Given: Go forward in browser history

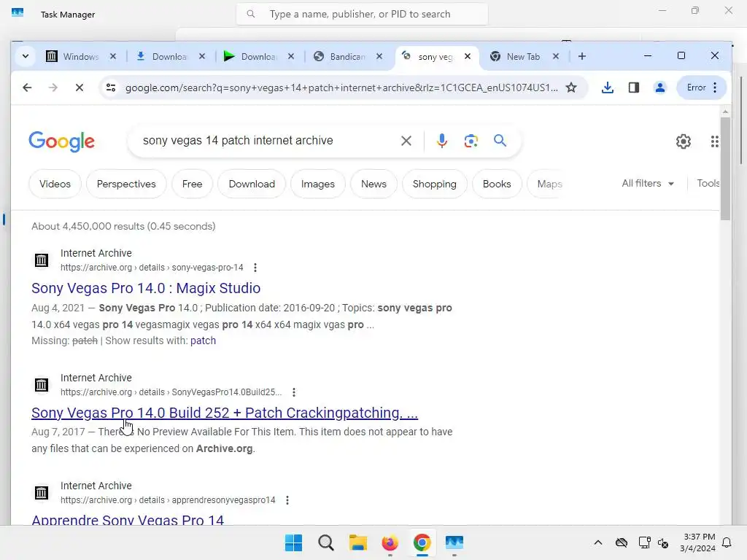Looking at the screenshot, I should (53, 87).
